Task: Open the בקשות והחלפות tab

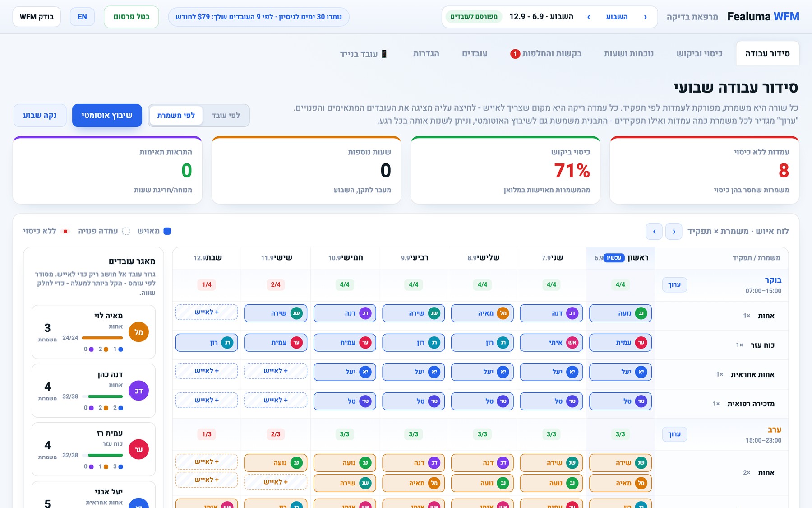Action: click(x=546, y=54)
